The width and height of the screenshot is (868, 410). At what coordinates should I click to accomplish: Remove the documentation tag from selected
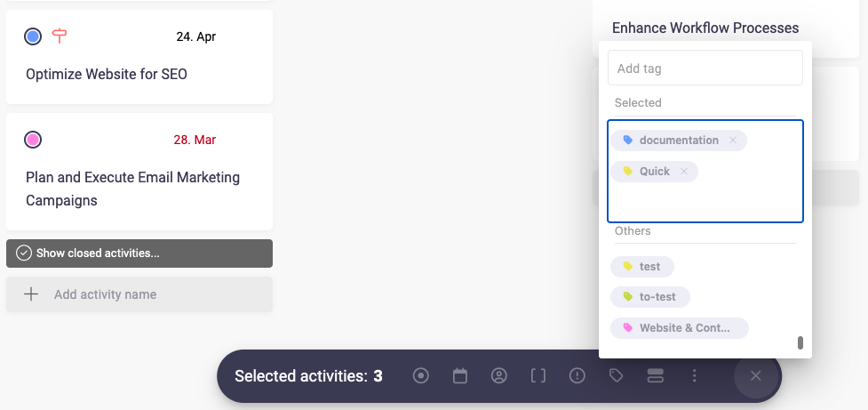pos(733,141)
